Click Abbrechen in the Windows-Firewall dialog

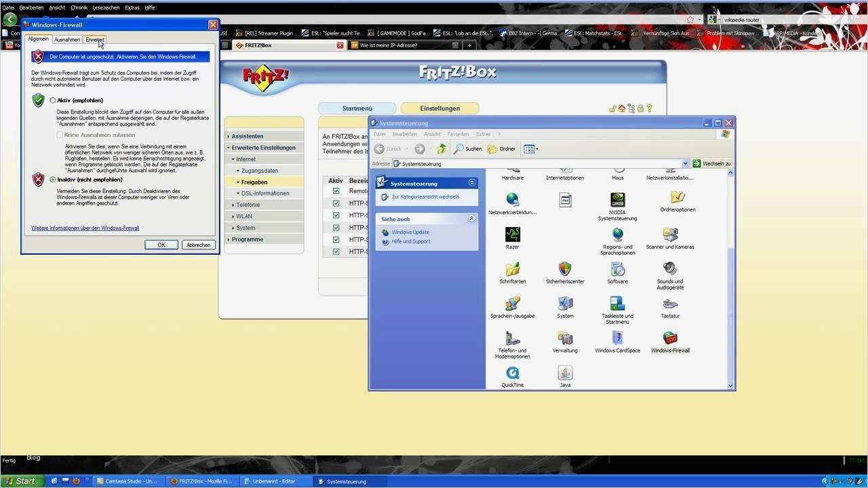pos(199,245)
